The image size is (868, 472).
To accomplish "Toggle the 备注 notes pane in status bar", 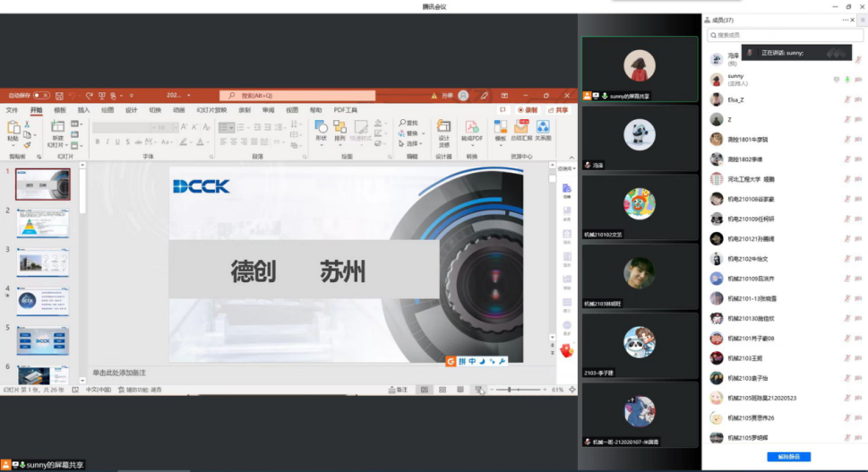I will click(x=398, y=390).
